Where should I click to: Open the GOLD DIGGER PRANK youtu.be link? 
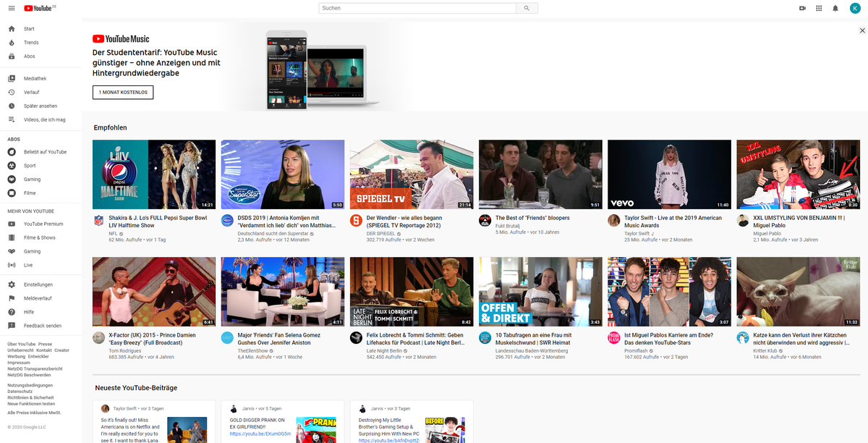[260, 434]
